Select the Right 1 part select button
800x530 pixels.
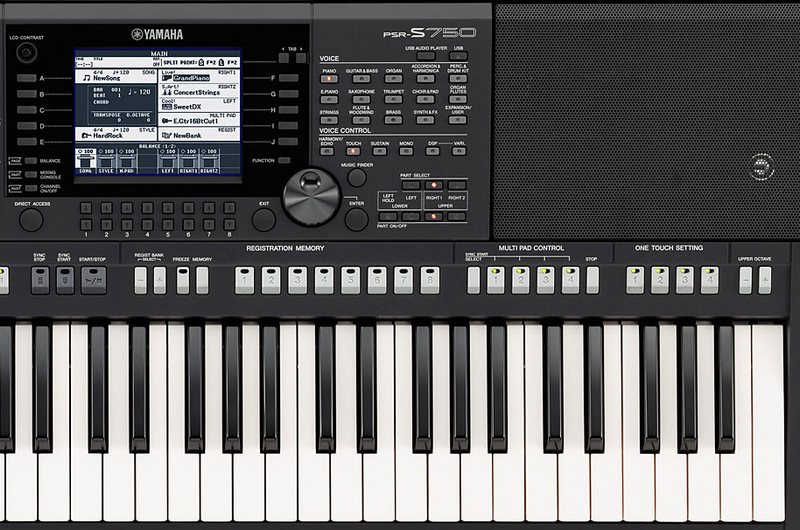(434, 185)
